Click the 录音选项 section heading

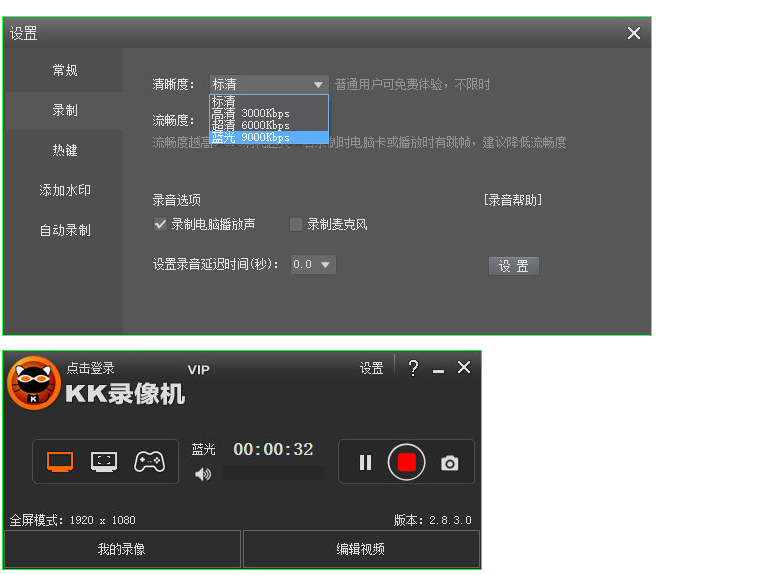click(176, 200)
